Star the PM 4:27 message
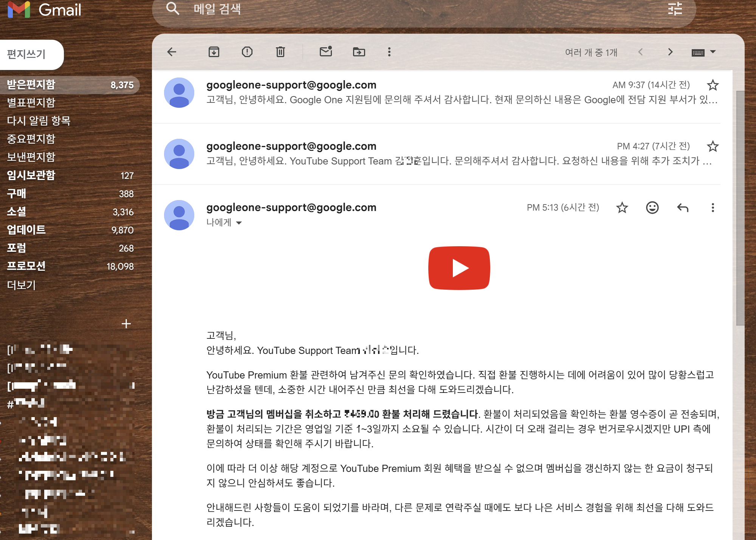The image size is (756, 540). [713, 146]
